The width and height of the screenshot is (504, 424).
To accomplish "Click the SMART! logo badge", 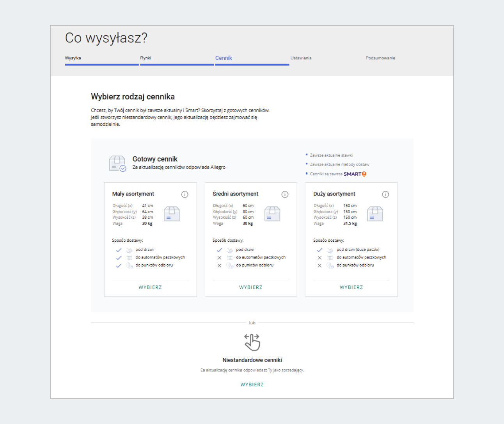I will pos(355,174).
